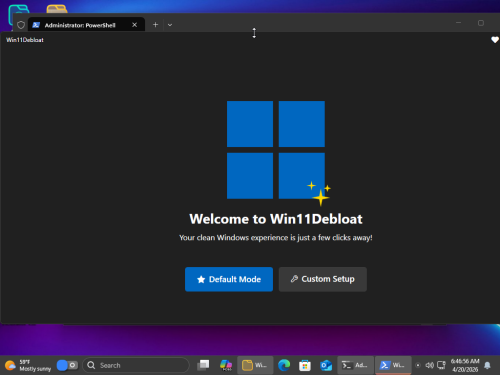Open the notification bell in tray

coord(487,365)
